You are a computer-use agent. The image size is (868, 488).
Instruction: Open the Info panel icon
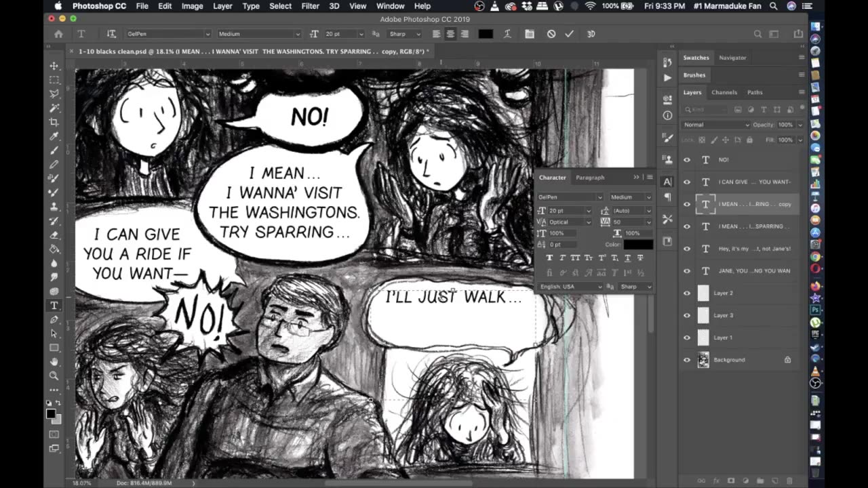668,115
